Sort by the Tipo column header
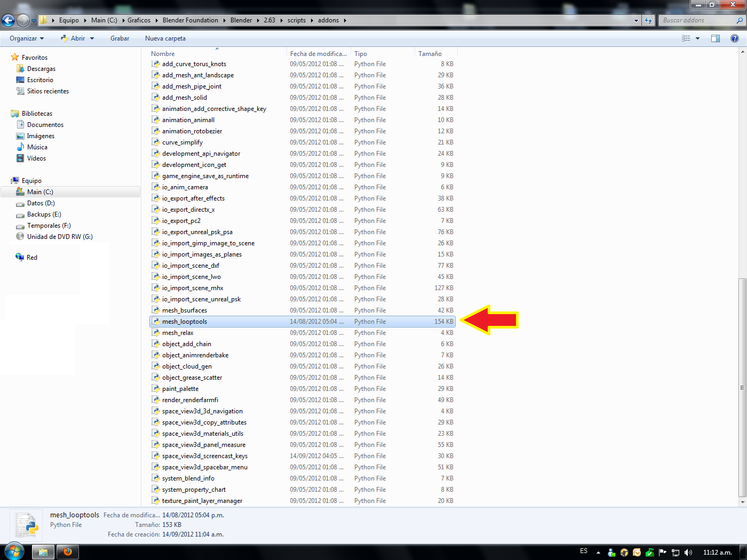The image size is (747, 560). pos(383,54)
